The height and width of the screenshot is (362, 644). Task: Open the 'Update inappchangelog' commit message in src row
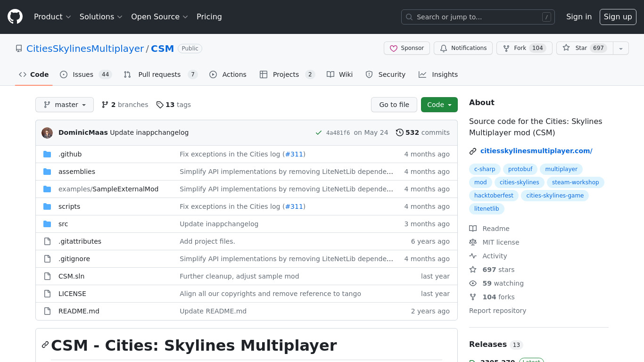[219, 224]
